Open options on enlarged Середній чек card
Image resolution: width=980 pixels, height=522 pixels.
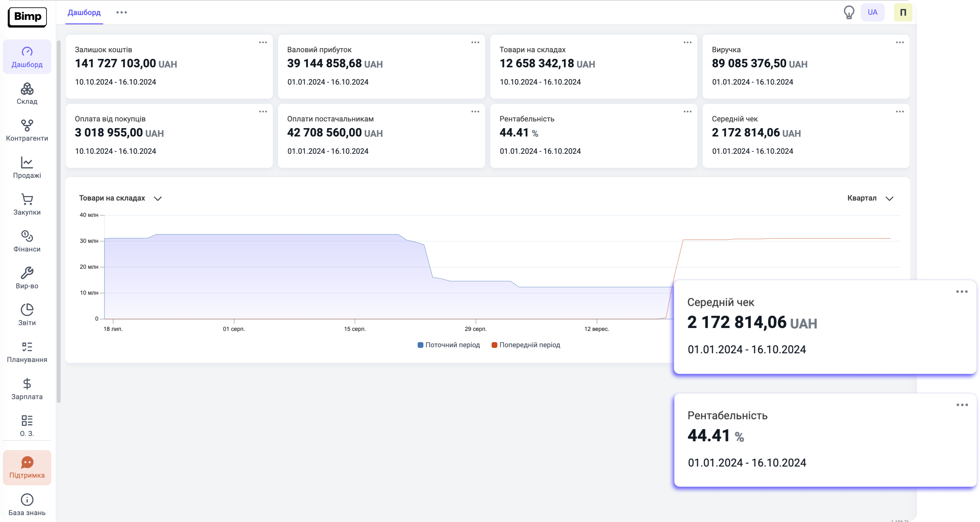point(962,292)
